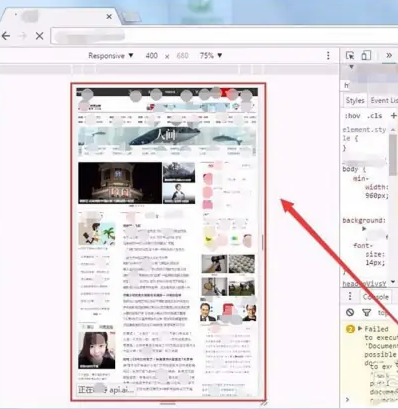Open the 75% zoom dropdown
Viewport: 398px width, 409px height.
[211, 56]
